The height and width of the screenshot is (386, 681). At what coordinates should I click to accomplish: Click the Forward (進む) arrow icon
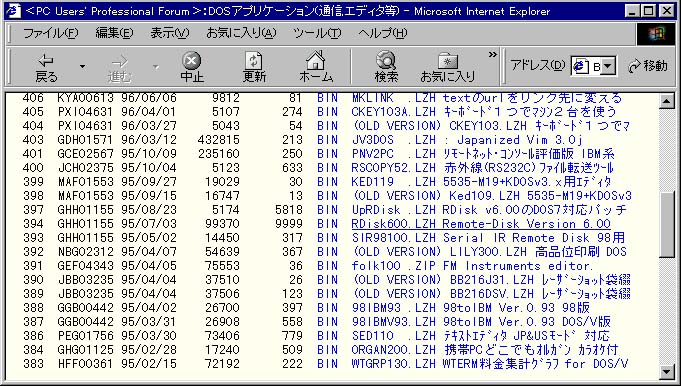pyautogui.click(x=119, y=61)
